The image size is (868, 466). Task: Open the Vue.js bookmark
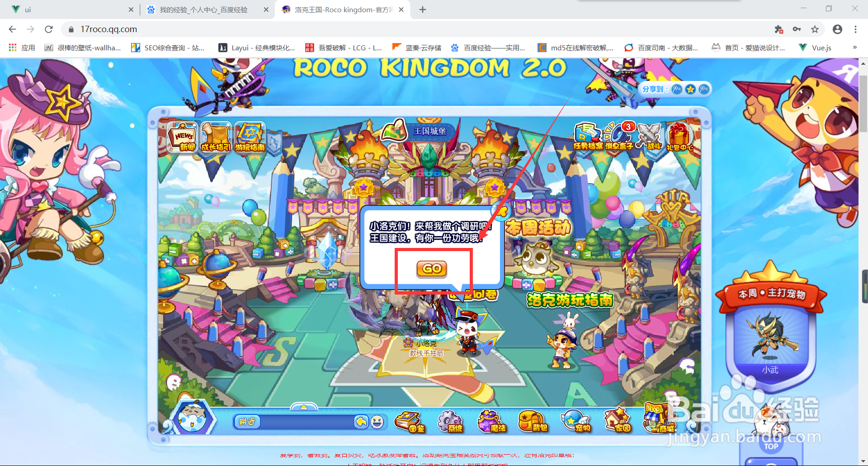[815, 48]
